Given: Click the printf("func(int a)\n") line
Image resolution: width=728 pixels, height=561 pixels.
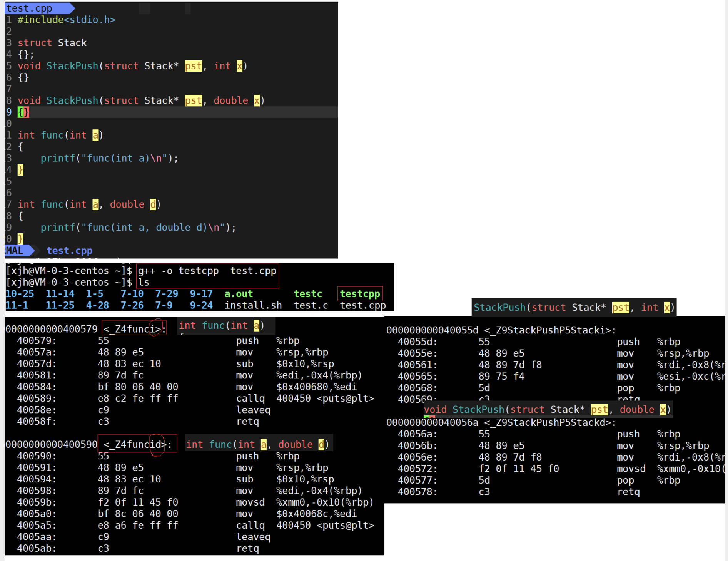Looking at the screenshot, I should 110,158.
